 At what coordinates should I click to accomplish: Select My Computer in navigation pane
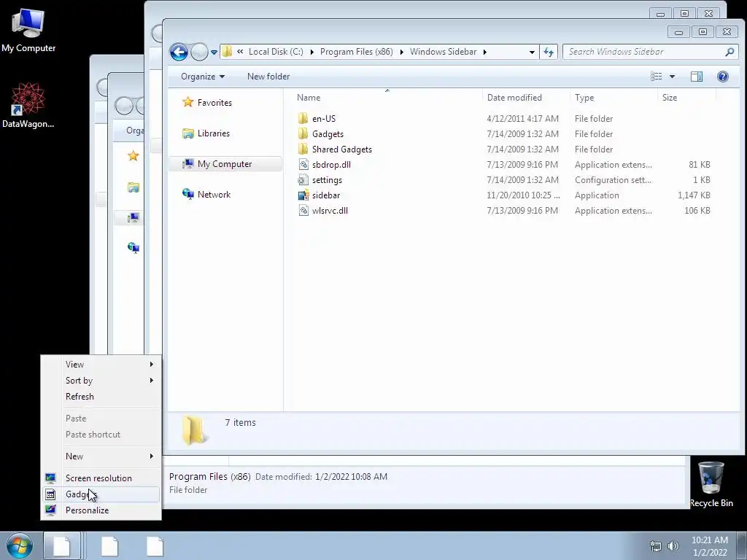pyautogui.click(x=225, y=164)
